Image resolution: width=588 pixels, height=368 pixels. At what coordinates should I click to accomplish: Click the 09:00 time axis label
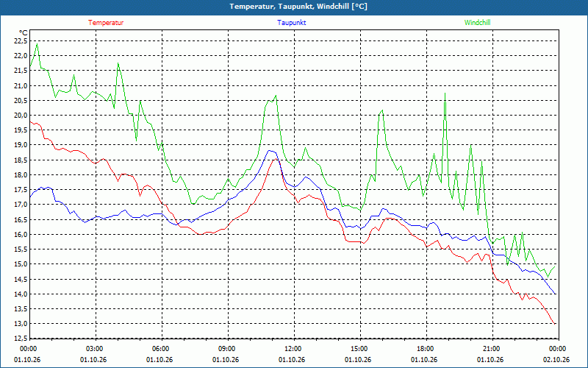click(228, 349)
